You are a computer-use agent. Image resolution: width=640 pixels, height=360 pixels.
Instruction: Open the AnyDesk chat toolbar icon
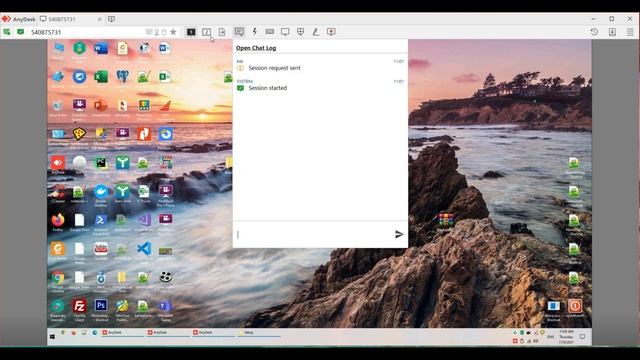pos(239,31)
